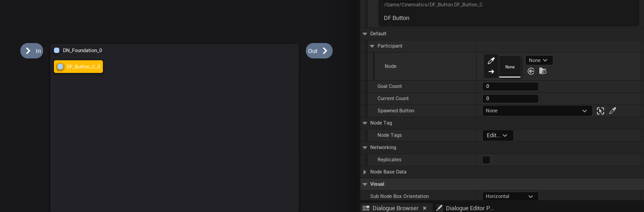Switch to the Dialogue Browser tab
The width and height of the screenshot is (644, 212).
395,208
